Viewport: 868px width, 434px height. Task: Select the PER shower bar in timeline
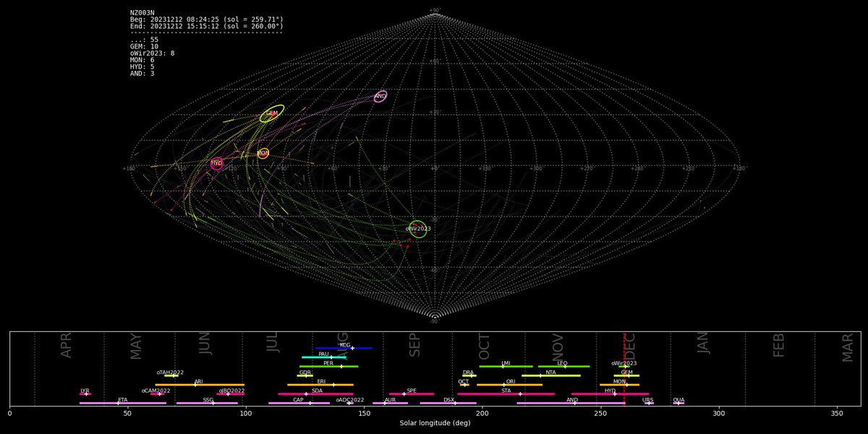pyautogui.click(x=328, y=367)
